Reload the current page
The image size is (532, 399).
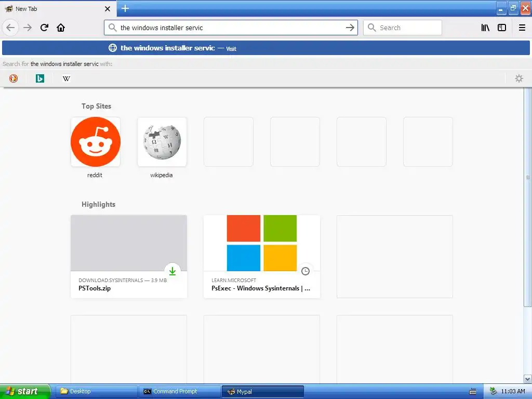pyautogui.click(x=44, y=28)
